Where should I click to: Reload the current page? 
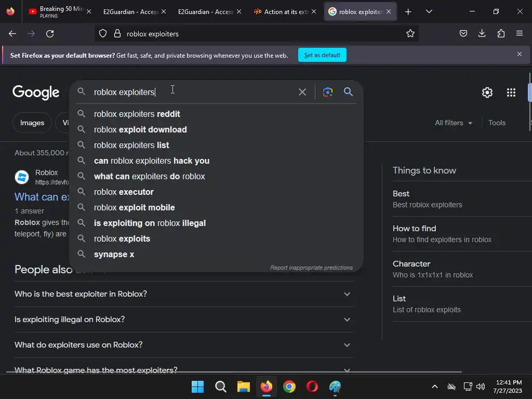50,34
